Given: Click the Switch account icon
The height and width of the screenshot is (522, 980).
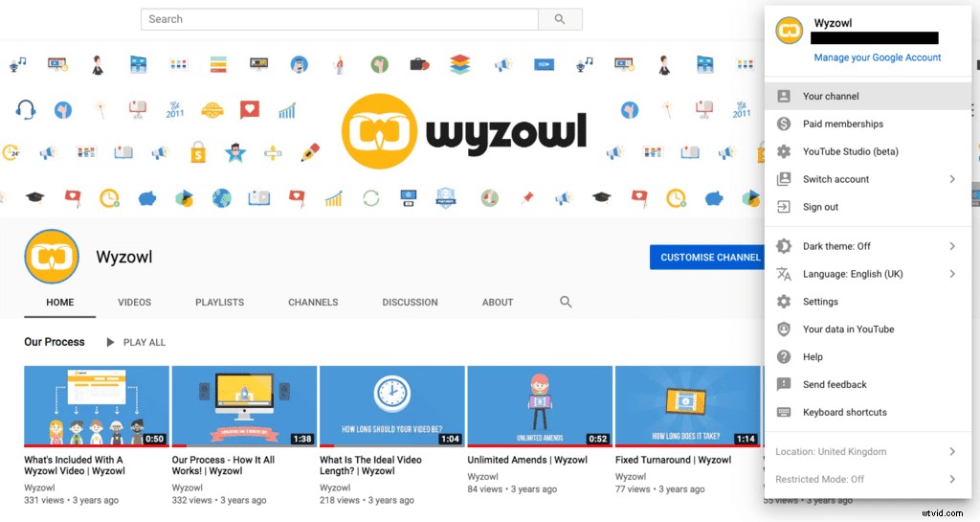Looking at the screenshot, I should click(784, 179).
